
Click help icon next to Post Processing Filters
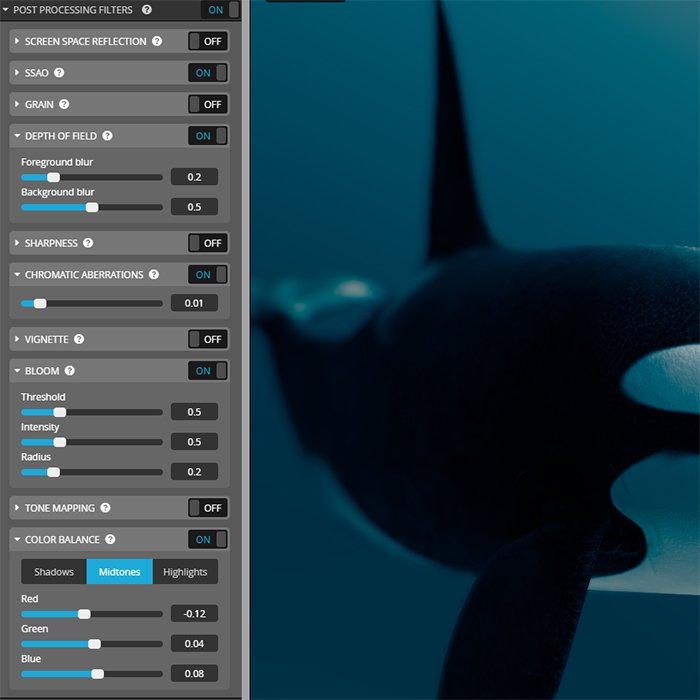(147, 10)
